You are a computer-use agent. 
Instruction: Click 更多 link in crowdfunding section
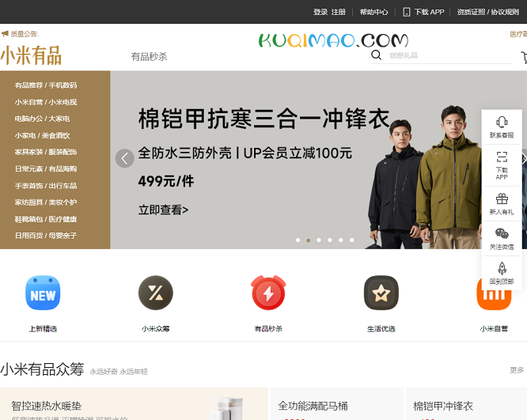click(517, 370)
